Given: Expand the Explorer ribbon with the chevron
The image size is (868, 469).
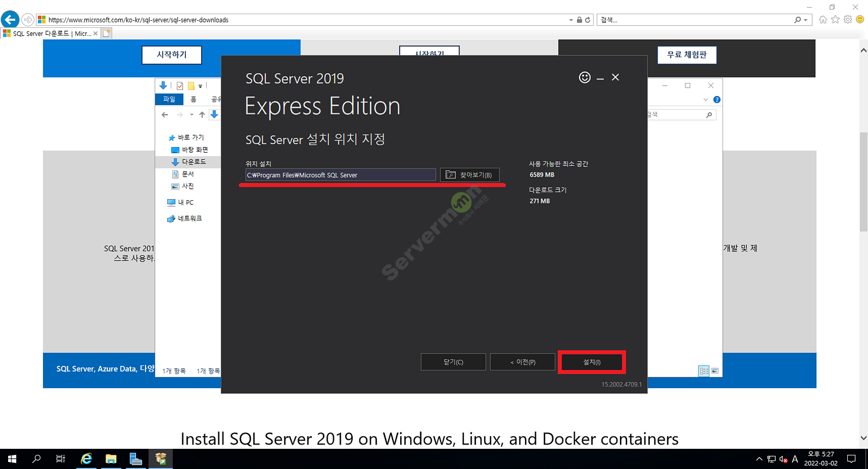Looking at the screenshot, I should [706, 100].
